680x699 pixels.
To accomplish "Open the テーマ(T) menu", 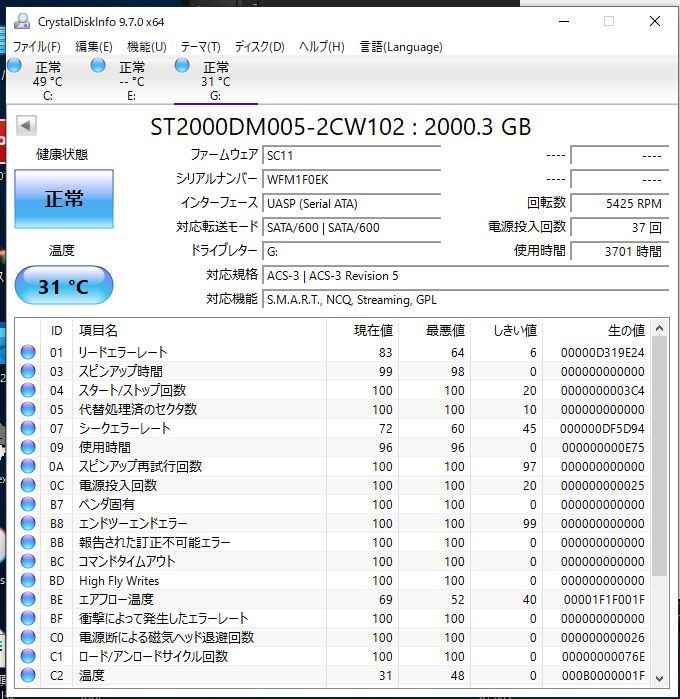I will coord(200,47).
